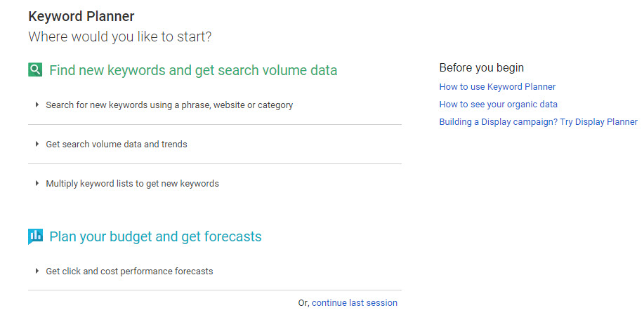Image resolution: width=644 pixels, height=315 pixels.
Task: Expand the arrow beside Search for new keywords
Action: click(x=37, y=105)
